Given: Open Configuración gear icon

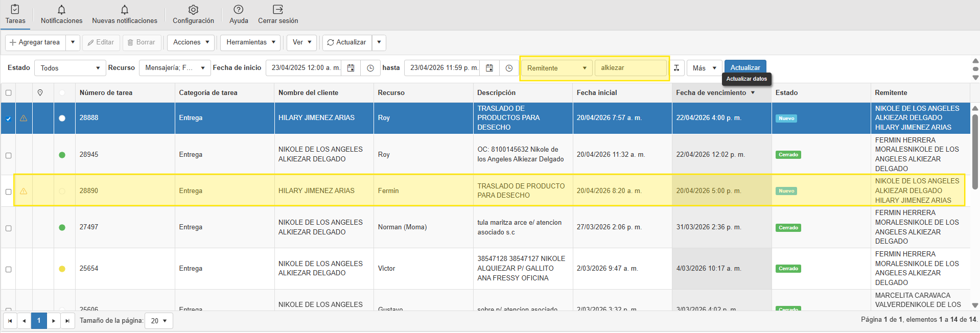Looking at the screenshot, I should pos(193,10).
